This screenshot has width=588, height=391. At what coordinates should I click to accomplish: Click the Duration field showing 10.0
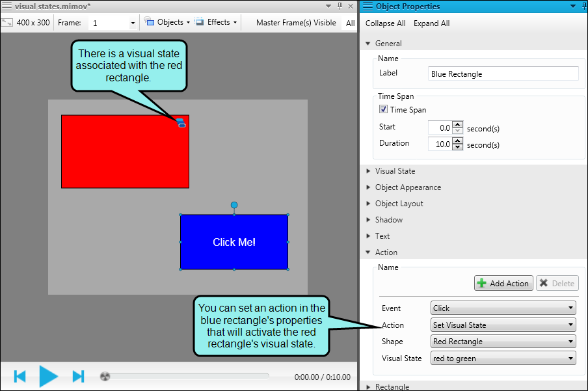pyautogui.click(x=440, y=144)
